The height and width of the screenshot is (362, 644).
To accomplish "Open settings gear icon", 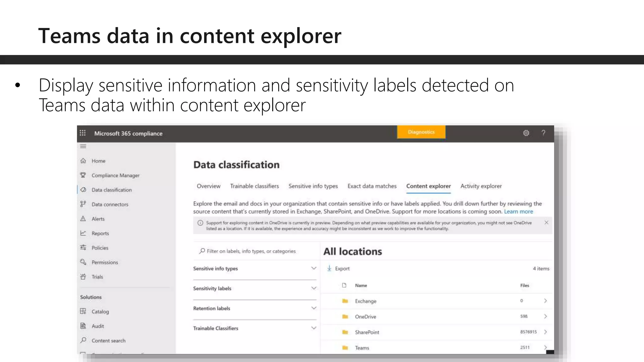I will pyautogui.click(x=526, y=133).
